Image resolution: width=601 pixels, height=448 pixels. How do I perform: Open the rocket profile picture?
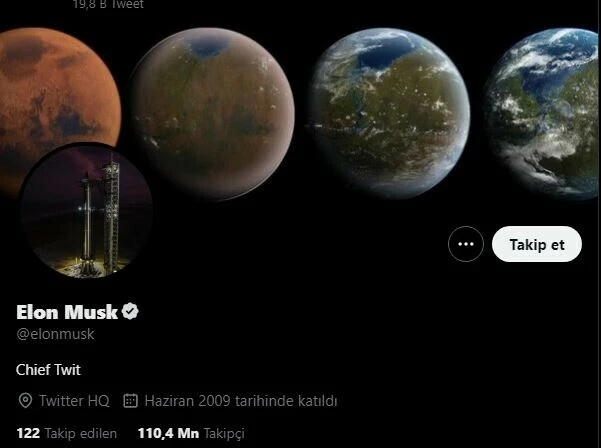click(x=87, y=210)
